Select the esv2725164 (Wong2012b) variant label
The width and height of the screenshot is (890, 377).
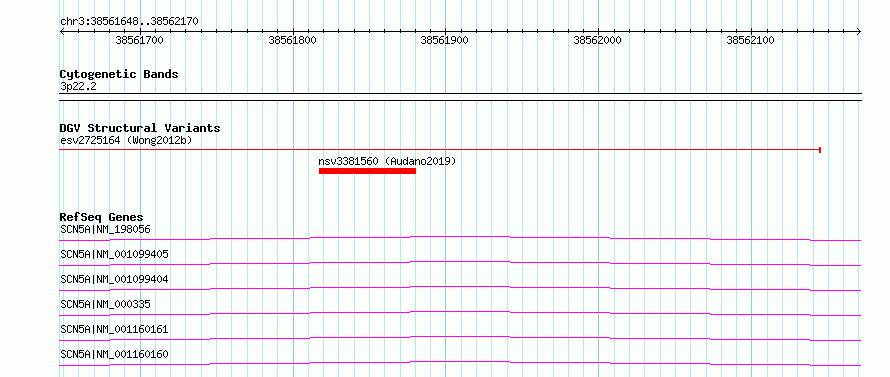(x=126, y=140)
